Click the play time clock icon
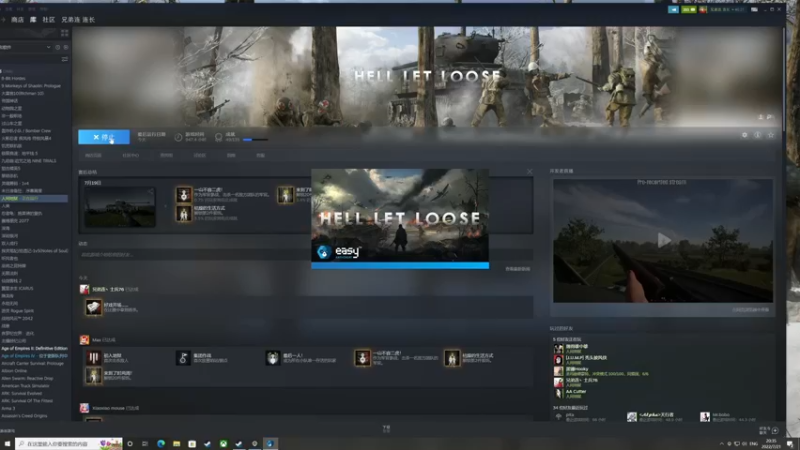 (178, 137)
